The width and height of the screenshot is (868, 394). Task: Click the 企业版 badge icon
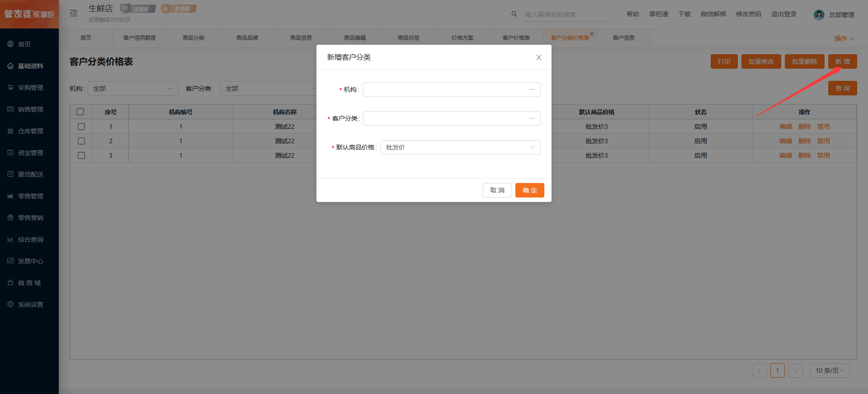[x=179, y=9]
